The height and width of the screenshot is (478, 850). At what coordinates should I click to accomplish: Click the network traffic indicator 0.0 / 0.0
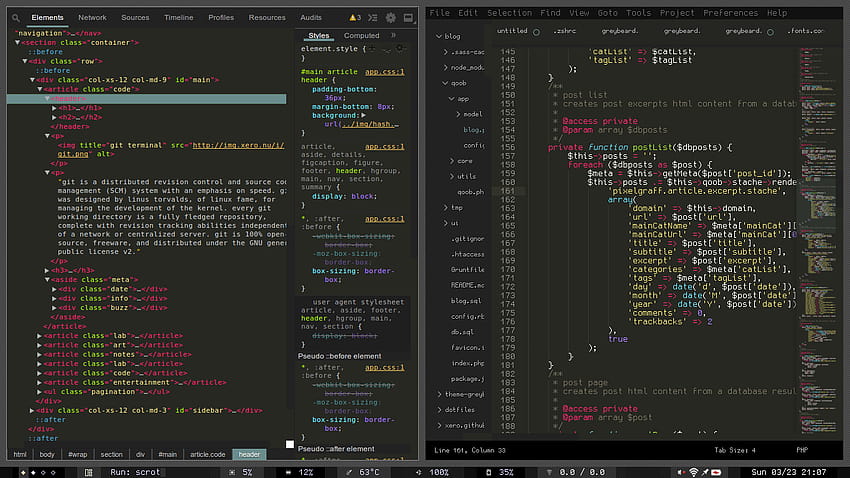[x=576, y=473]
